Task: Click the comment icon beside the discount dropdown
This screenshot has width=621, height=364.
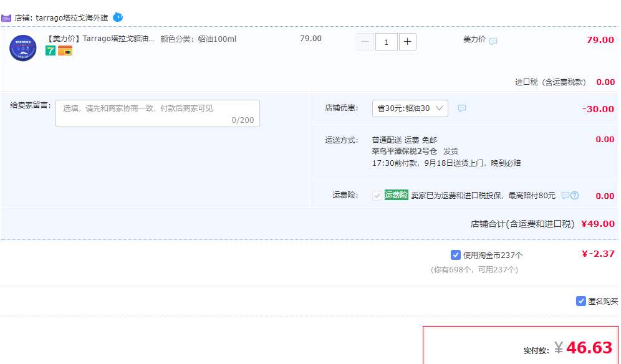Action: pos(462,108)
